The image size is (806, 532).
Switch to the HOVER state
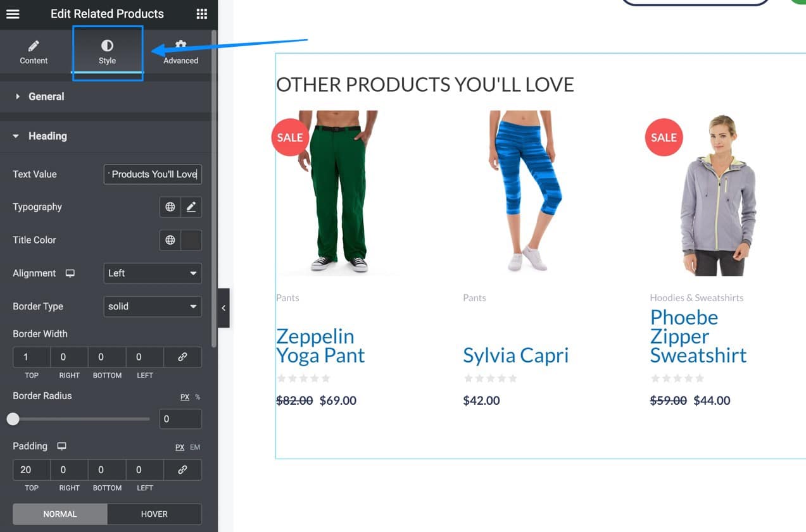[x=154, y=514]
